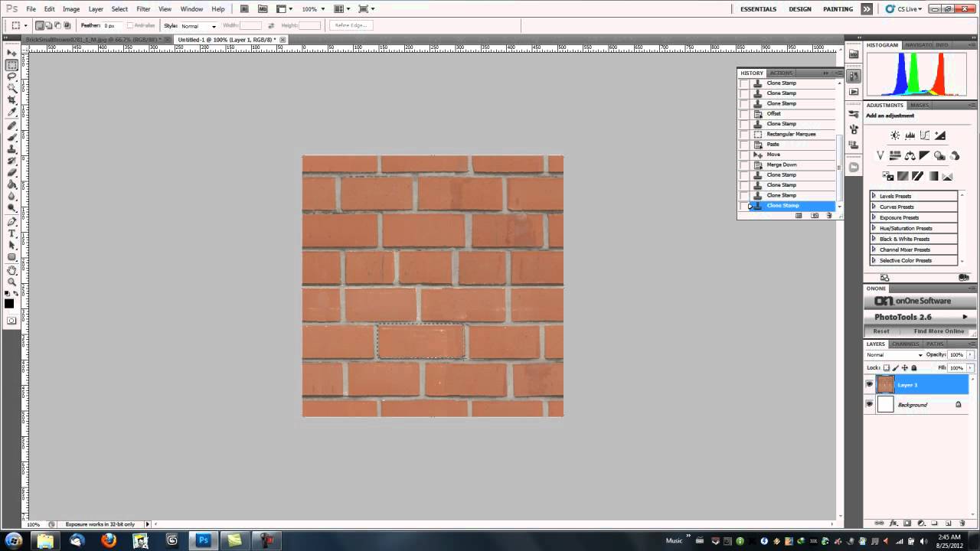Expand Curves Presets
The width and height of the screenshot is (980, 551).
tap(874, 207)
